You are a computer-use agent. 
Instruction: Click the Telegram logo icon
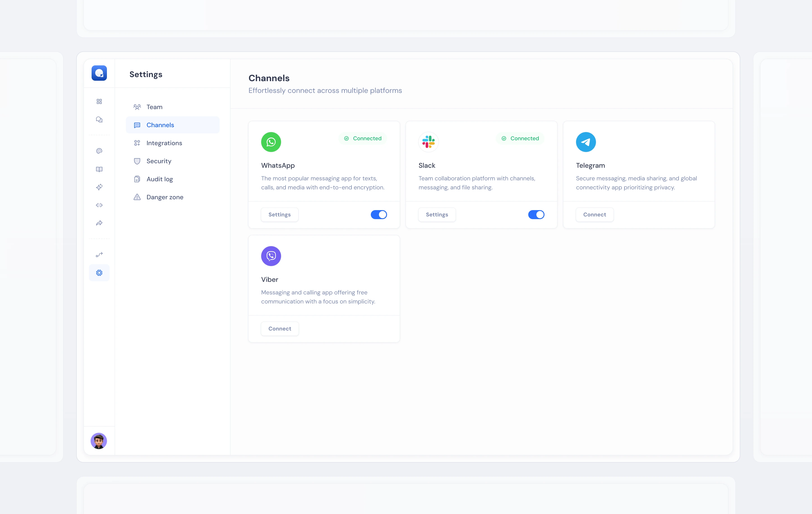pyautogui.click(x=586, y=142)
